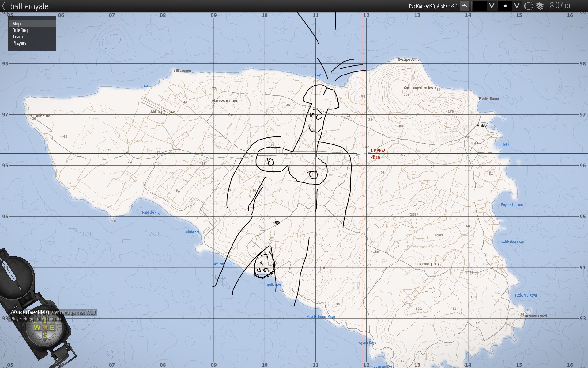Click the Merkez town label

point(481,126)
